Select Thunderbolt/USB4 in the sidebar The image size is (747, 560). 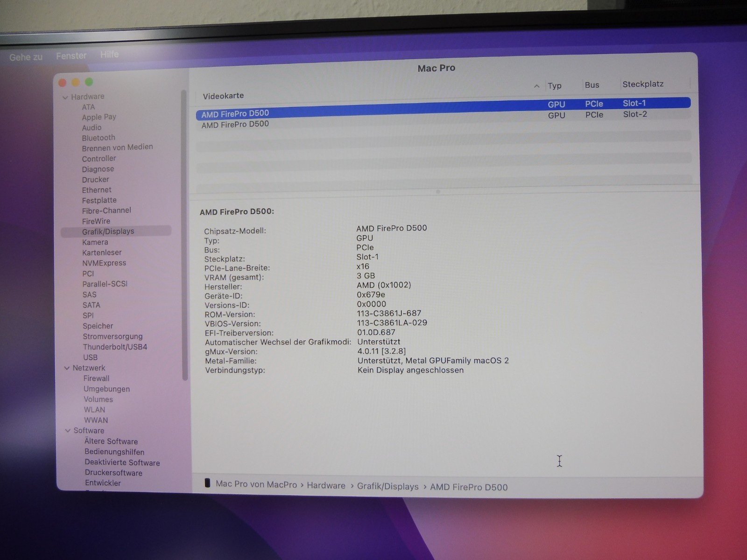[x=115, y=347]
